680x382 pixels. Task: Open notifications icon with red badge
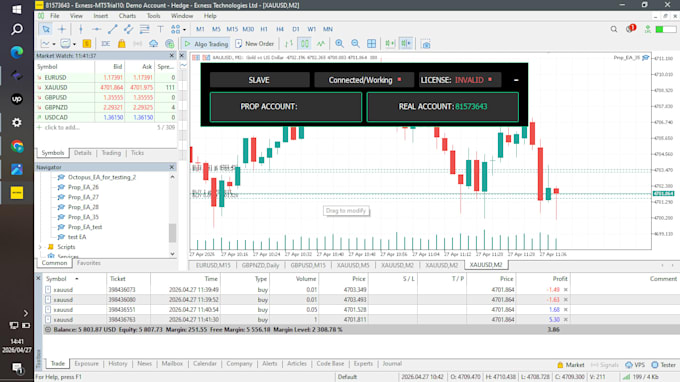(x=630, y=29)
